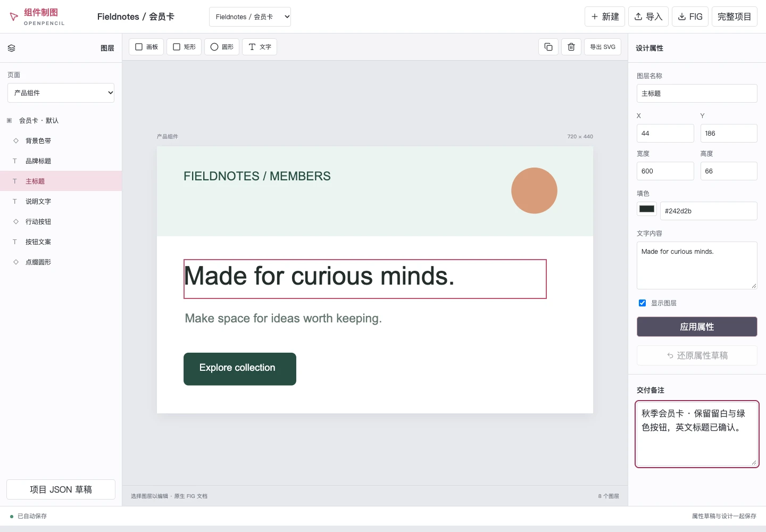Click the trash delete icon

pyautogui.click(x=571, y=47)
